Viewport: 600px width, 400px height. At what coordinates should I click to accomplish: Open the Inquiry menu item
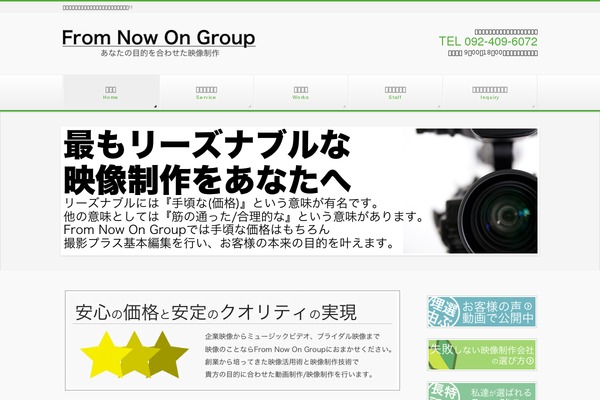point(490,92)
